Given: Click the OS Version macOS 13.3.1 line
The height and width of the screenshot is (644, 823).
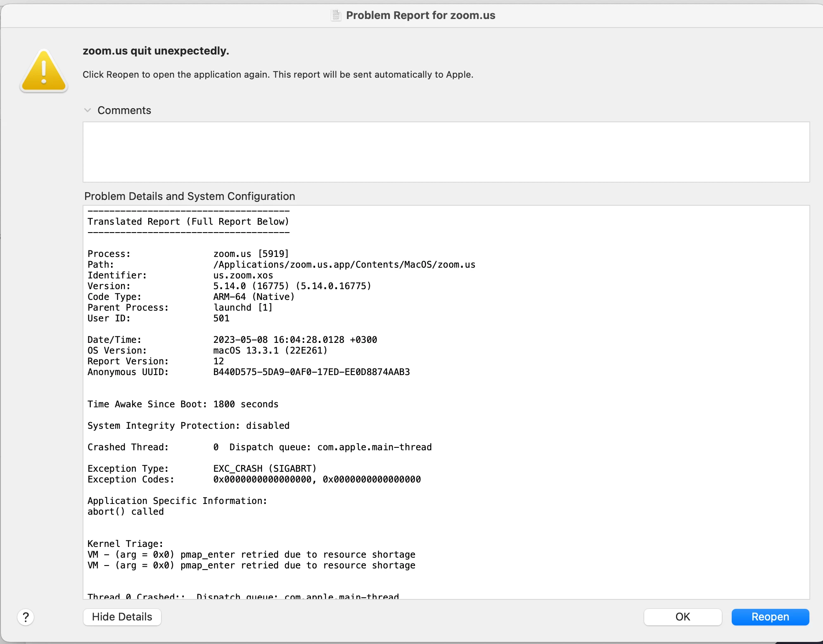Looking at the screenshot, I should click(270, 351).
